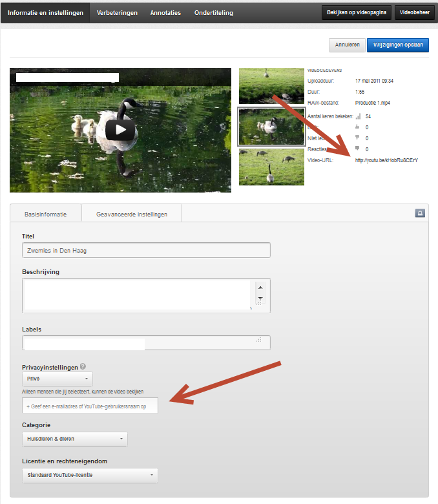The width and height of the screenshot is (438, 504).
Task: Click the view count bar chart icon
Action: [357, 116]
